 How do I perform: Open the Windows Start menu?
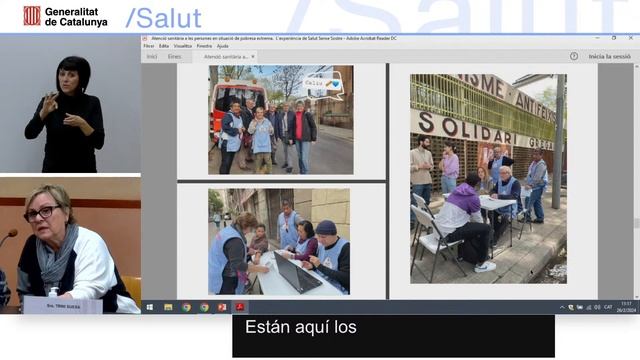coord(150,307)
